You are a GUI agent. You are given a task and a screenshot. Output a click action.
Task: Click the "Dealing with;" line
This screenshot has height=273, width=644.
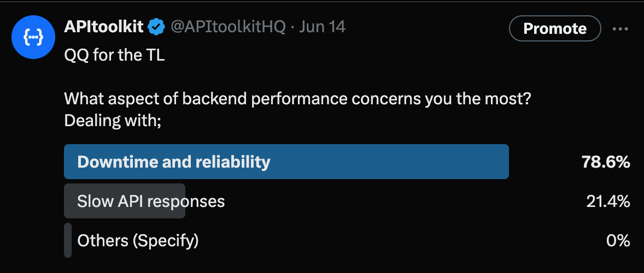coord(113,120)
